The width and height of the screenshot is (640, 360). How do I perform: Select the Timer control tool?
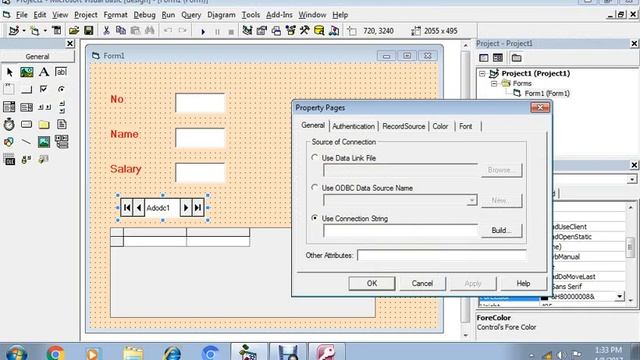click(9, 124)
